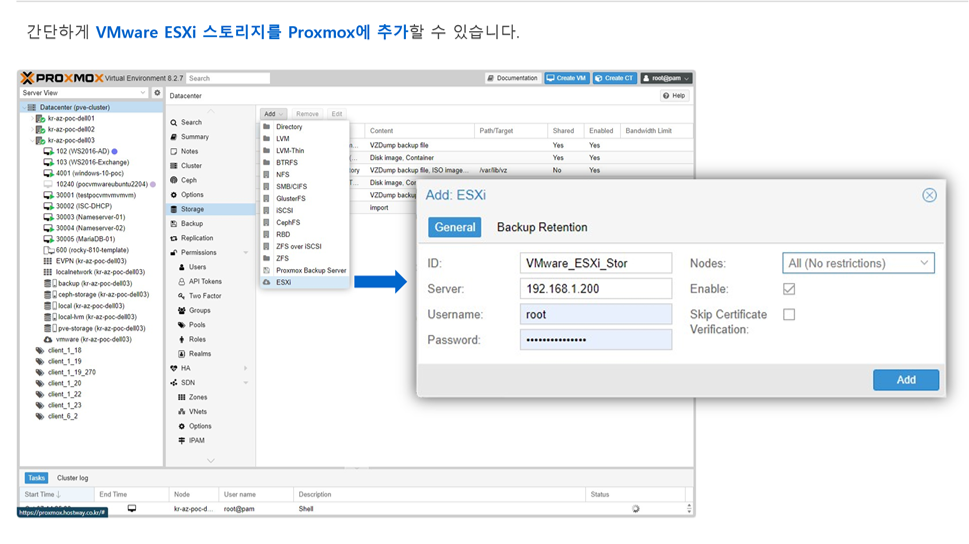The width and height of the screenshot is (969, 544).
Task: Select VM 4001 (windows-10-poc)
Action: [x=84, y=173]
